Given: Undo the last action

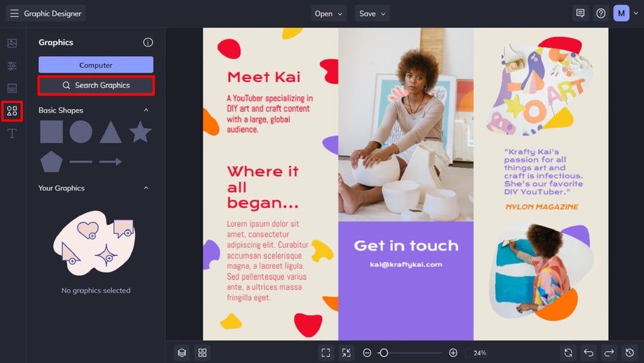Looking at the screenshot, I should (x=589, y=353).
